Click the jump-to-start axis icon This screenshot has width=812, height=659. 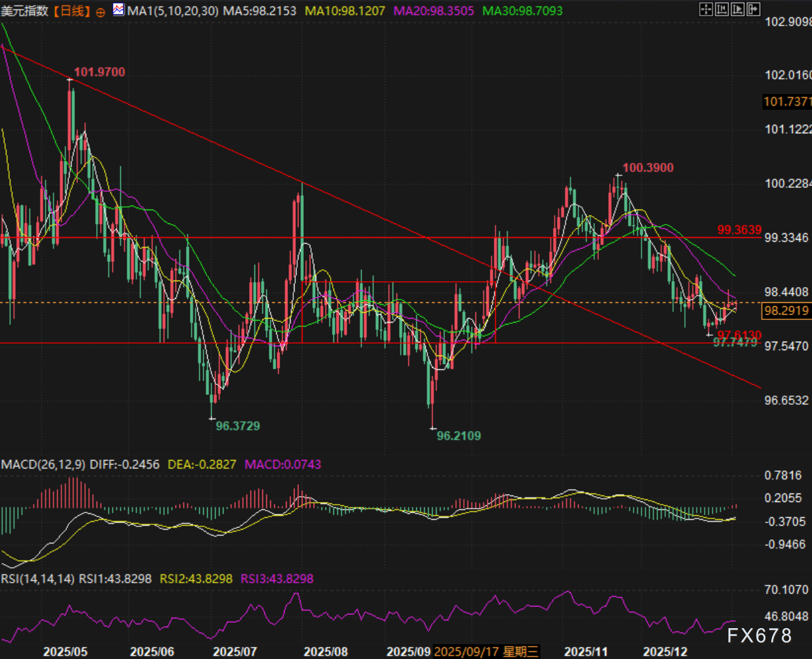(x=722, y=9)
